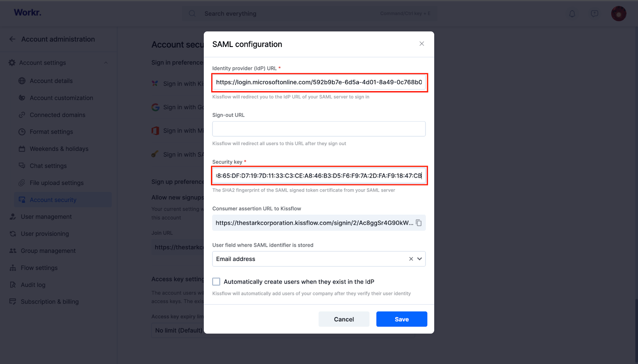Open Subscription & billing page
The height and width of the screenshot is (364, 638).
coord(49,302)
